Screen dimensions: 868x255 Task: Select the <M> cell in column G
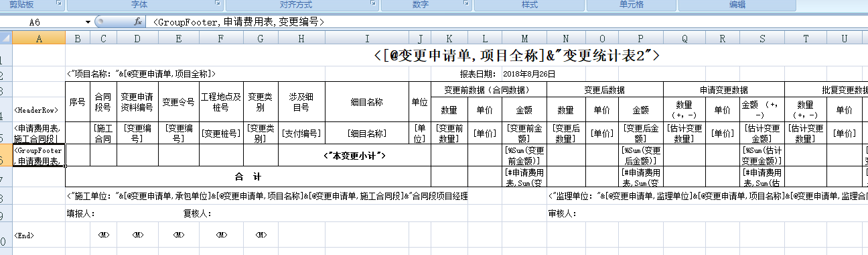coord(260,235)
